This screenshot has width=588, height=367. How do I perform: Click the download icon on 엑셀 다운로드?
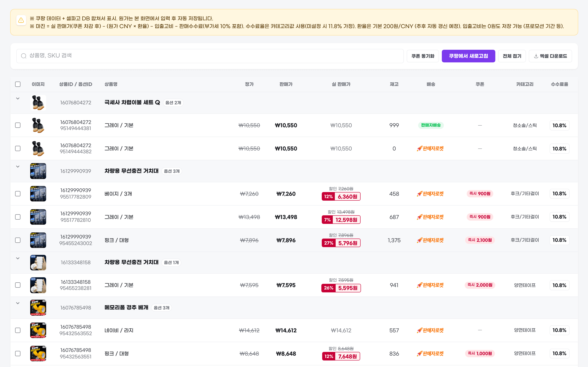[536, 56]
